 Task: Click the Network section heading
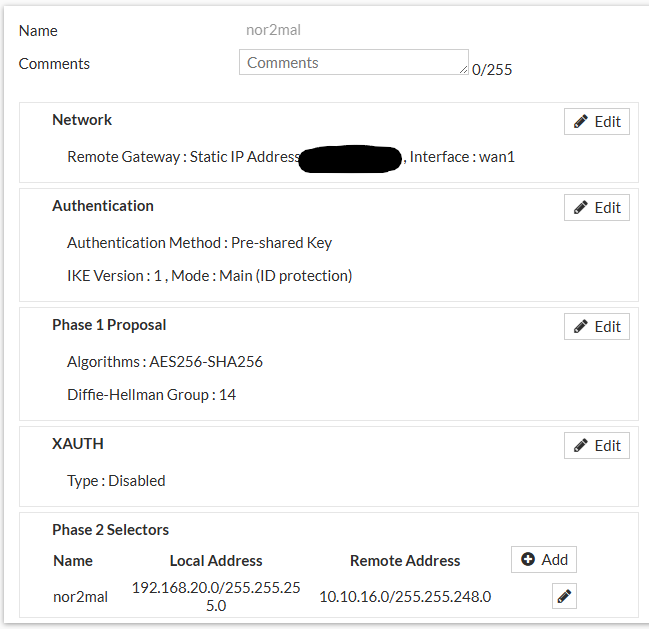(82, 120)
